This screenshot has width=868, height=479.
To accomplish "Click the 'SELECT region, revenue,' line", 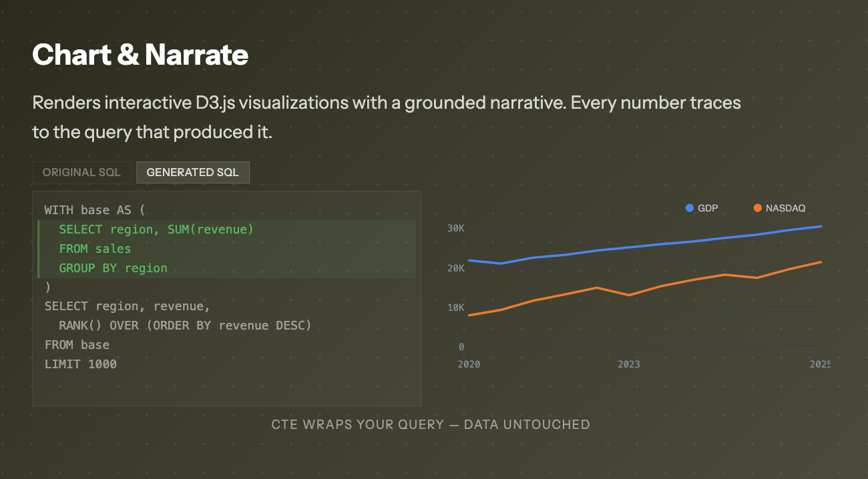I will [128, 306].
